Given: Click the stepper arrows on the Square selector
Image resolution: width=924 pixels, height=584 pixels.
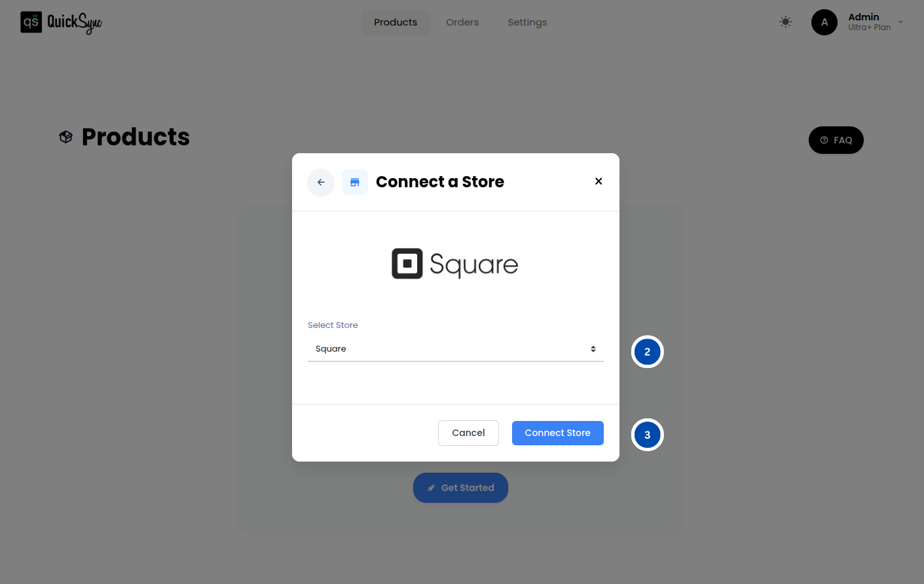Looking at the screenshot, I should (x=593, y=348).
